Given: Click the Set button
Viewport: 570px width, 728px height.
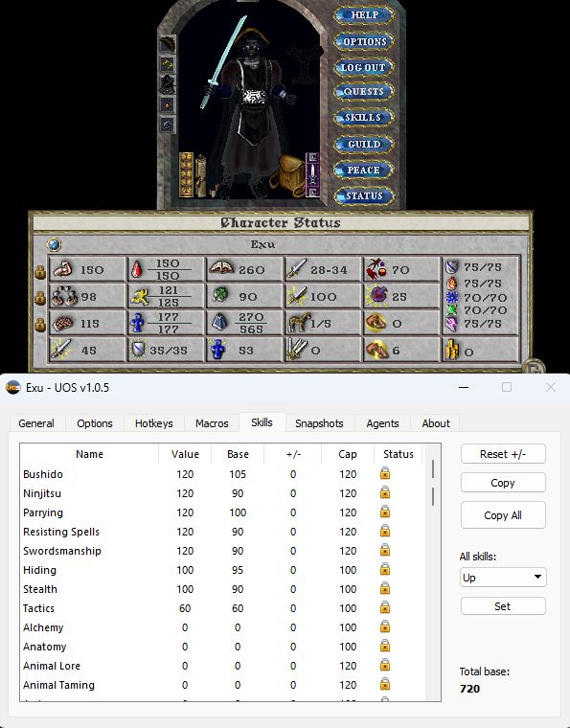Looking at the screenshot, I should coord(503,606).
